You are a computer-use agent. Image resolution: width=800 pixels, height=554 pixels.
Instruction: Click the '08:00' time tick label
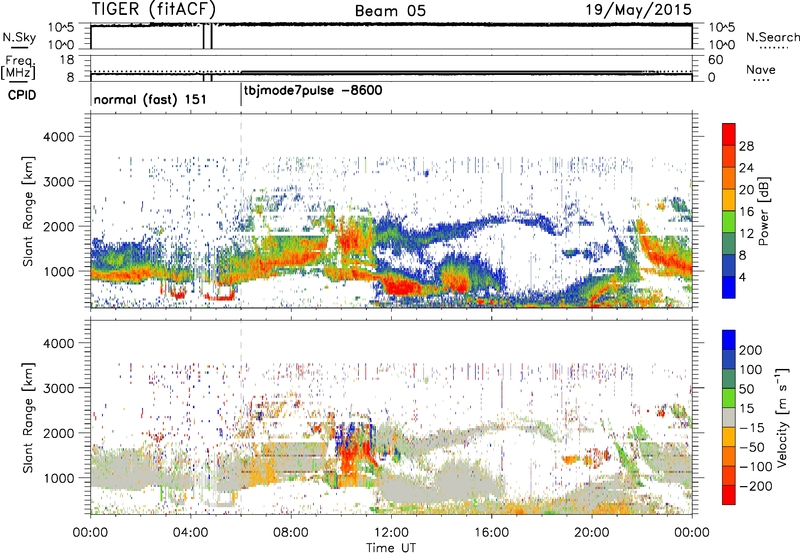click(291, 533)
